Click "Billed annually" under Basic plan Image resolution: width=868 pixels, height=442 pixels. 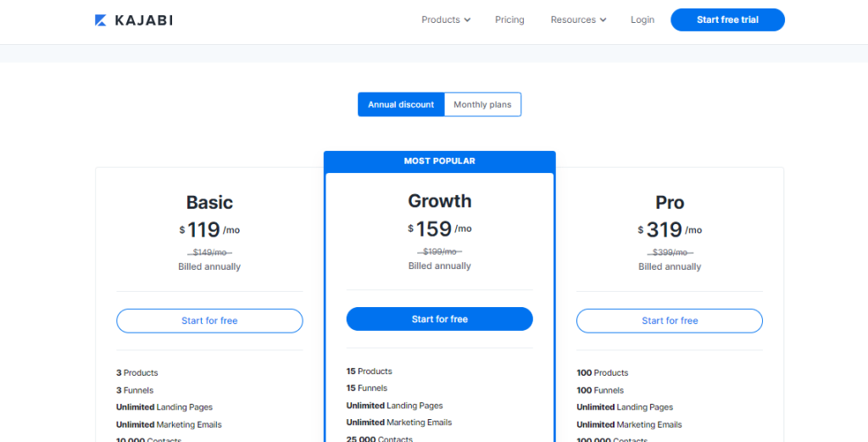[209, 267]
